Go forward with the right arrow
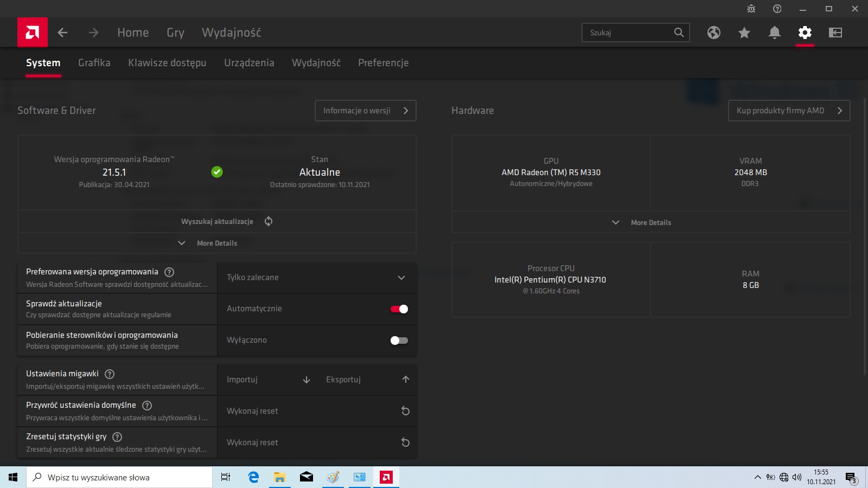868x488 pixels. tap(94, 33)
